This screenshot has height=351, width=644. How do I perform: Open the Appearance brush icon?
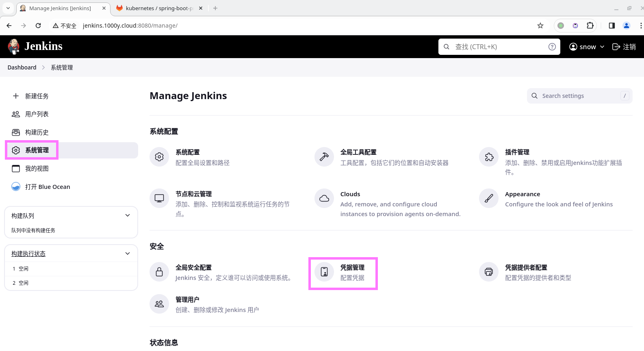489,198
